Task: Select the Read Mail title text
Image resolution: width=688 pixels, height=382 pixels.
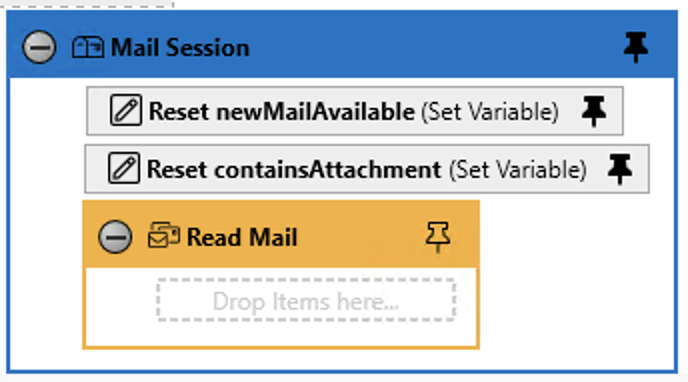Action: click(x=242, y=237)
